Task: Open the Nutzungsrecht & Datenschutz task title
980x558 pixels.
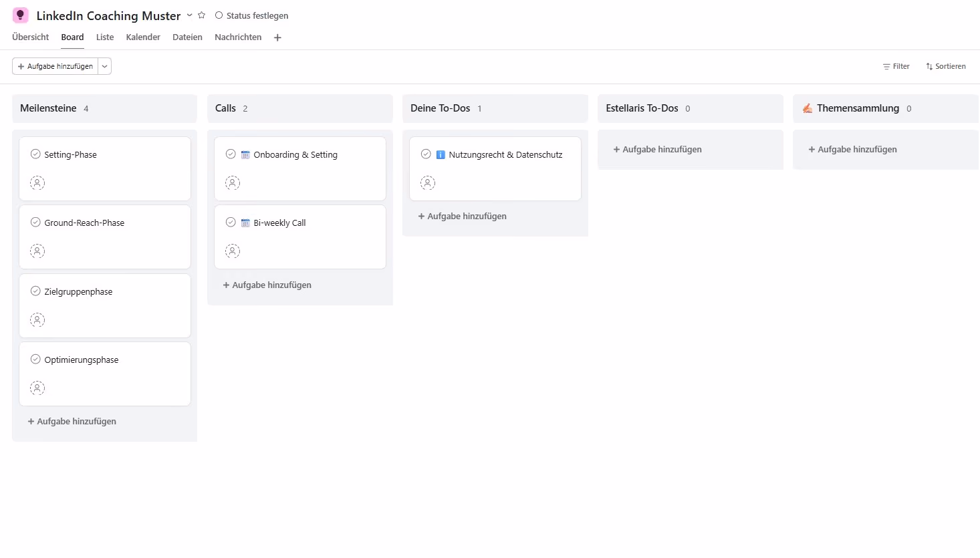Action: [505, 155]
